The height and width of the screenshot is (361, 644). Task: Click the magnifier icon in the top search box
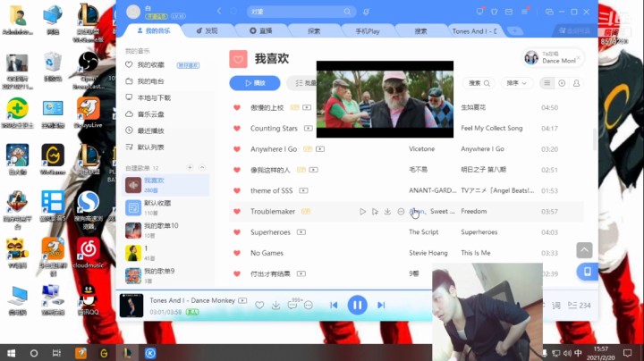(347, 12)
